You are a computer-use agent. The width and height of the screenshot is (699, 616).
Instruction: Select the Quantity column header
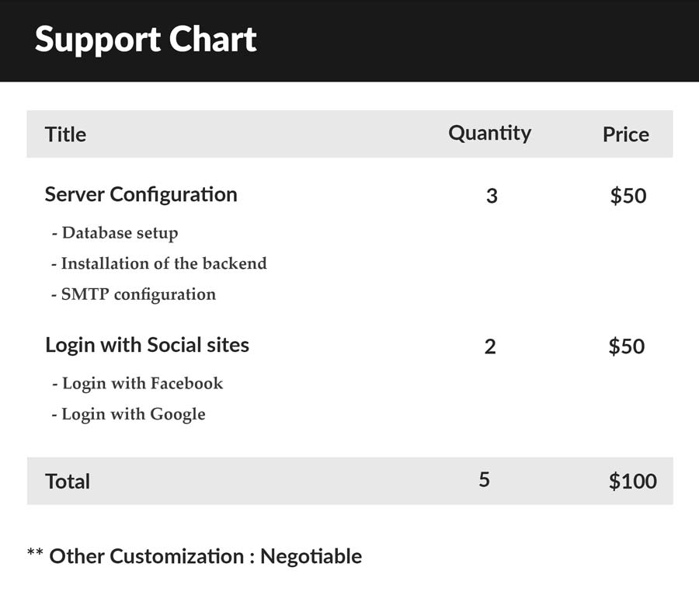(489, 134)
